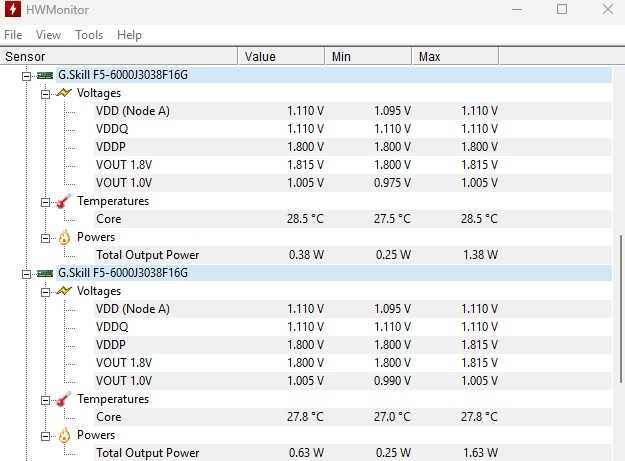
Task: Collapse the second module's Voltages group
Action: (x=45, y=292)
